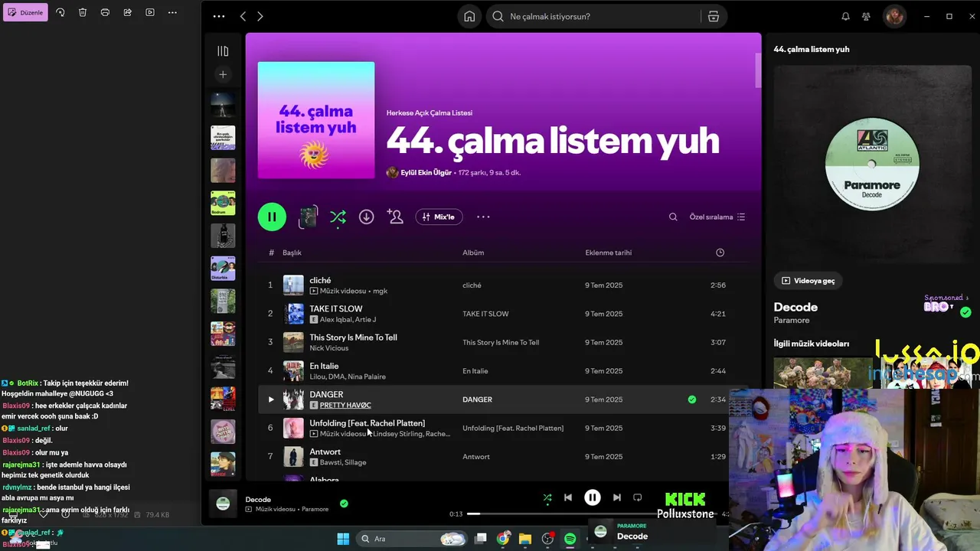Sort by the Eklenme tarihi column header
Screen dimensions: 980x551
click(x=608, y=253)
